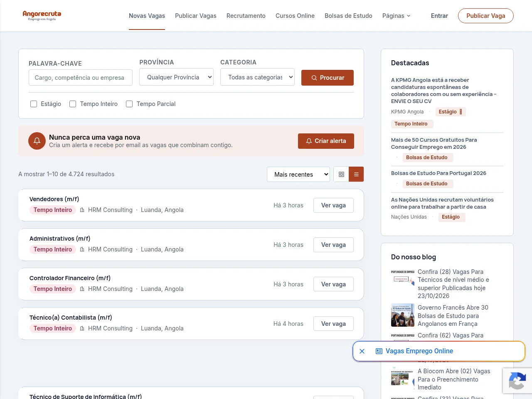Switch to list view layout
Image resolution: width=532 pixels, height=399 pixels.
[356, 175]
